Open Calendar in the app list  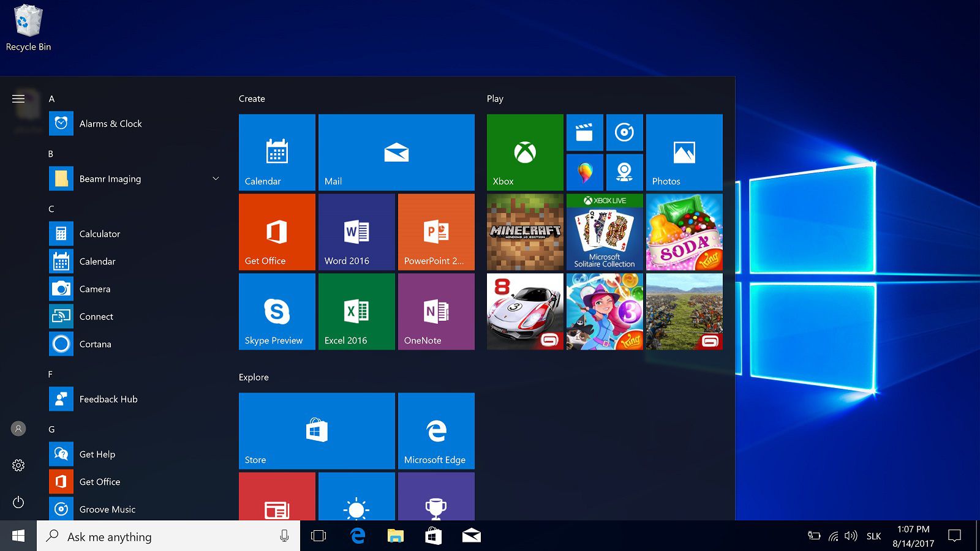[135, 261]
